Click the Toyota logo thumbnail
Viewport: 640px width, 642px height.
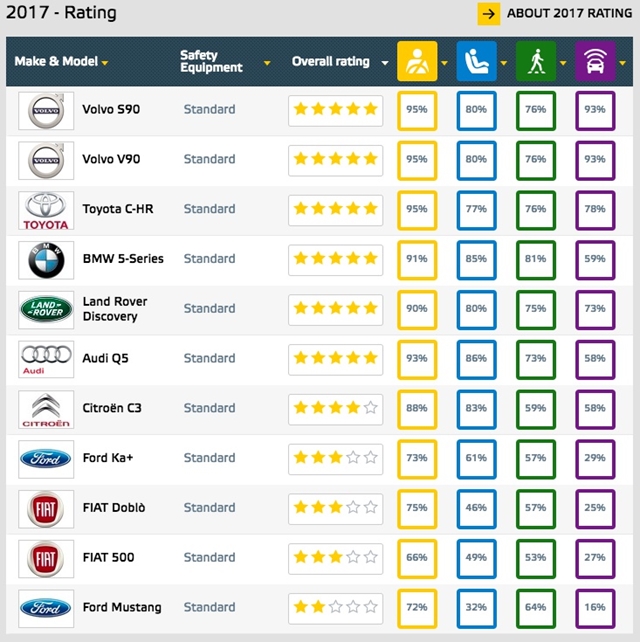(x=46, y=210)
